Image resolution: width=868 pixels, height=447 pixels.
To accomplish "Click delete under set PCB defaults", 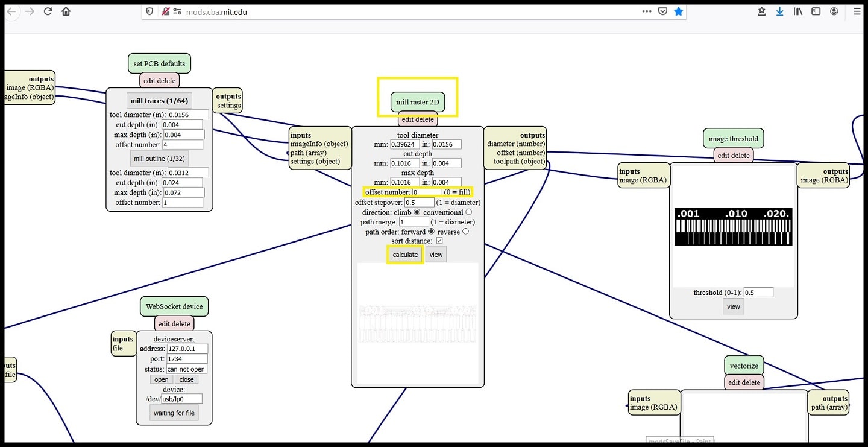I will click(167, 81).
